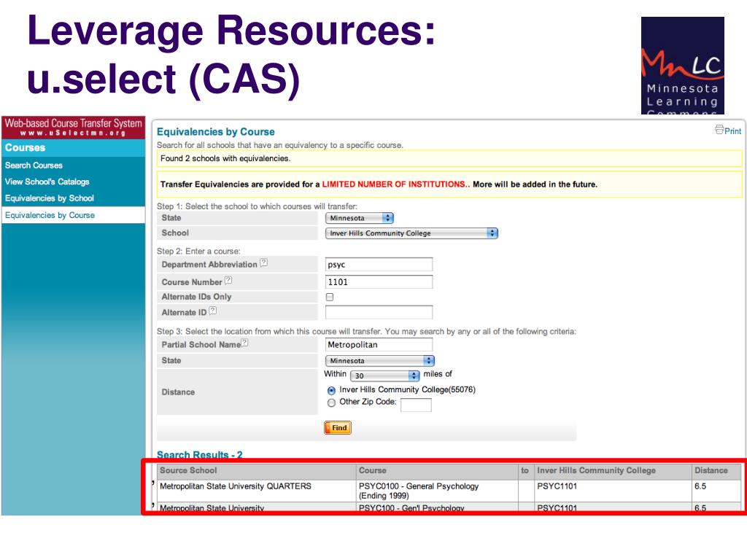
Task: Open View School's Catalogs in sidebar
Action: (x=47, y=182)
